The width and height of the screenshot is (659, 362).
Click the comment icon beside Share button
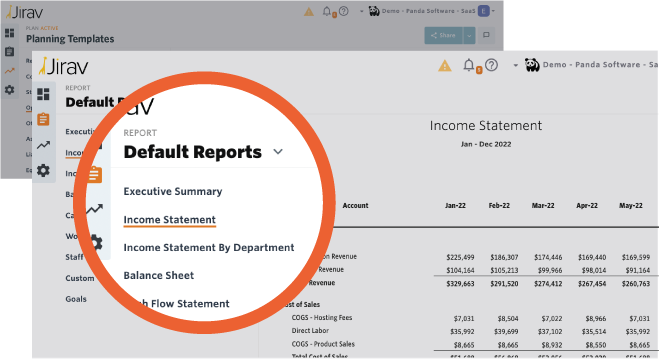pyautogui.click(x=486, y=35)
